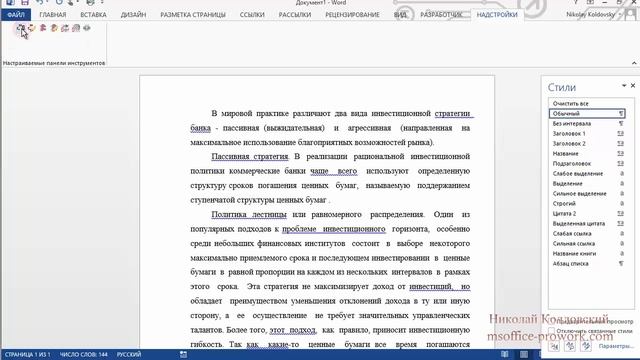This screenshot has width=640, height=360.
Task: Click the redo icon in the quick access toolbar
Action: point(59,2)
